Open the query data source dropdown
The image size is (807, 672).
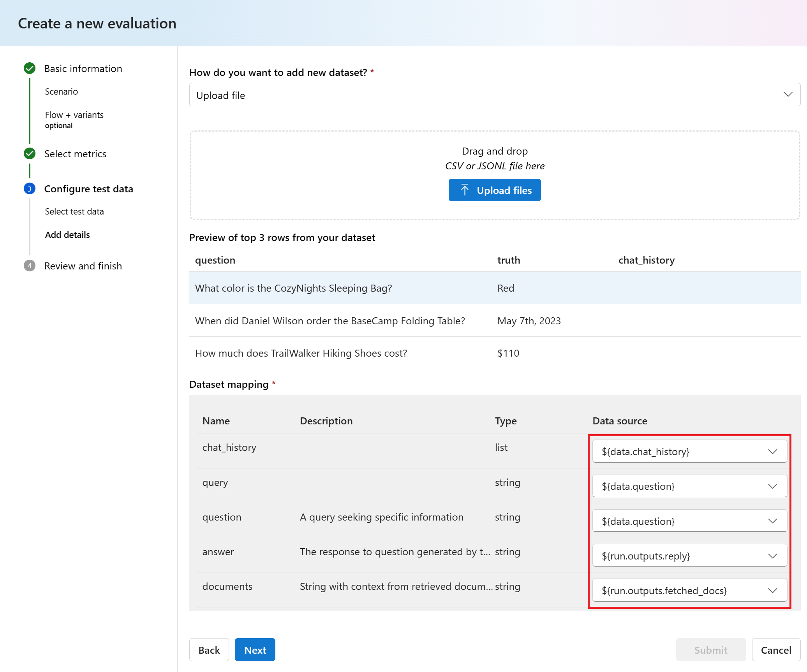pyautogui.click(x=689, y=486)
